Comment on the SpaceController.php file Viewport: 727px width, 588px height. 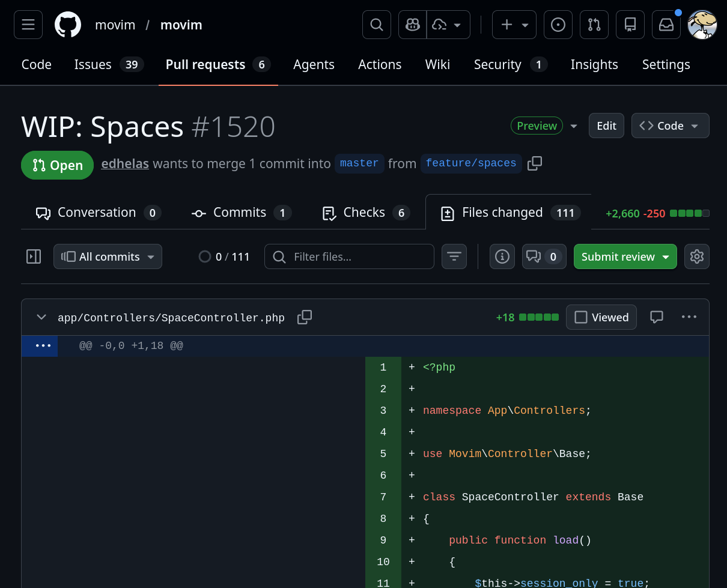click(657, 317)
